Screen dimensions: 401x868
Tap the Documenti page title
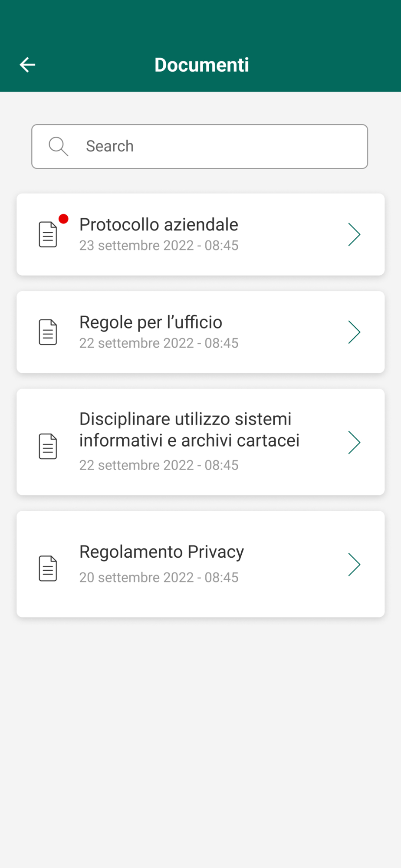click(201, 65)
